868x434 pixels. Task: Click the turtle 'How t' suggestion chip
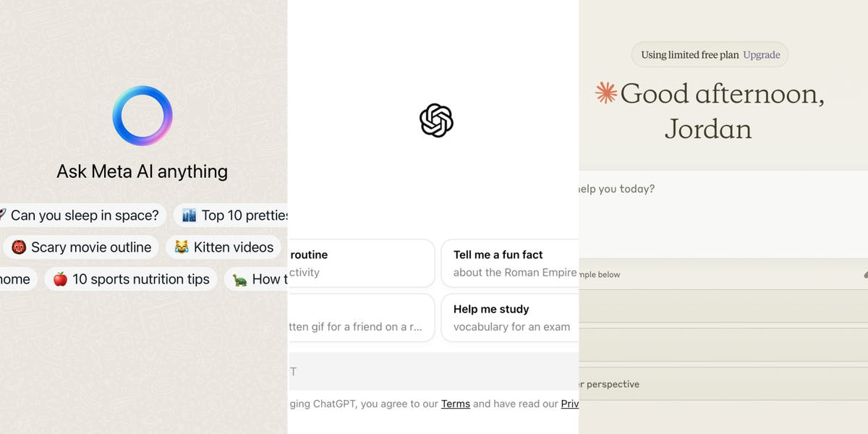[258, 279]
